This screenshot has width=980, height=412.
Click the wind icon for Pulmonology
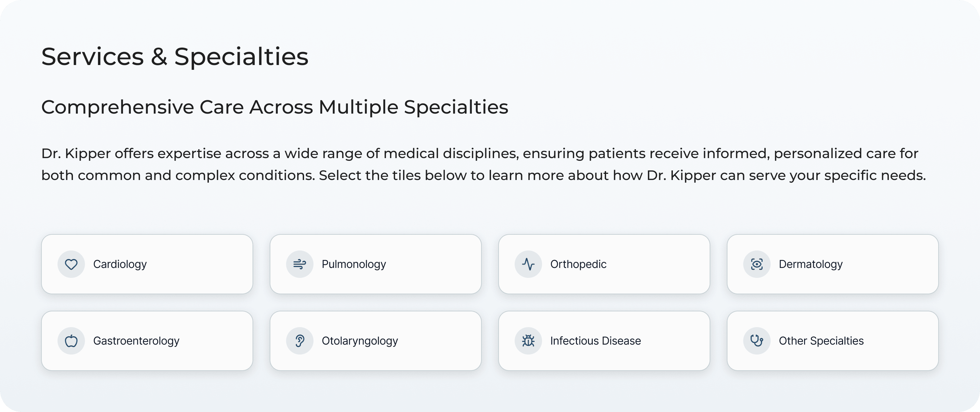tap(299, 264)
